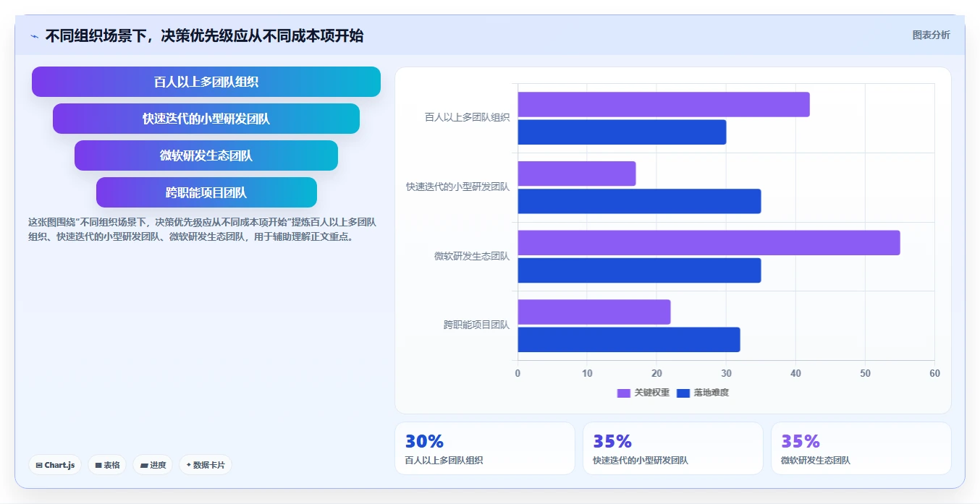The image size is (980, 504).
Task: Select the 快速迭代的小型研发团队 funnel bar
Action: tap(206, 119)
